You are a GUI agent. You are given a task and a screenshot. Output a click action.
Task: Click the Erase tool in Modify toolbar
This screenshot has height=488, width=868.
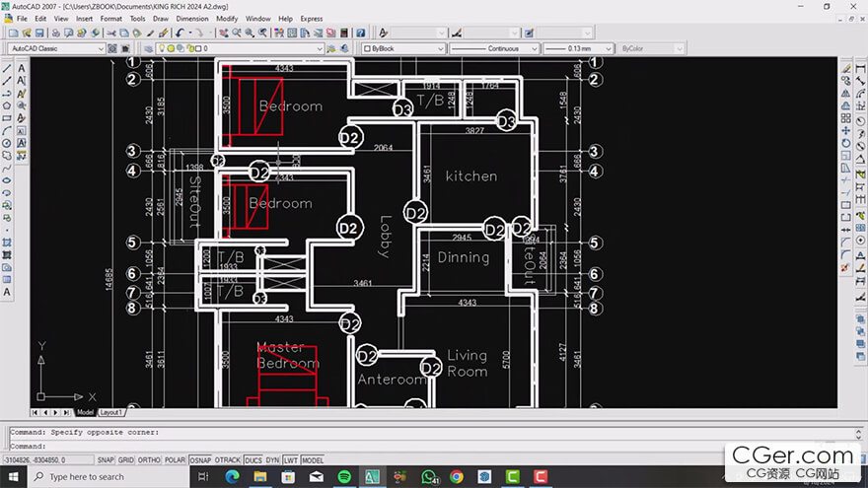pyautogui.click(x=846, y=68)
